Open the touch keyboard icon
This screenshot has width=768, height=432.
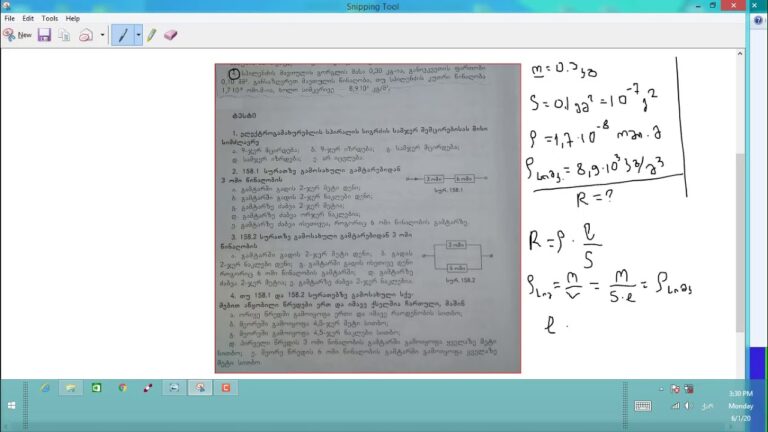coord(643,406)
